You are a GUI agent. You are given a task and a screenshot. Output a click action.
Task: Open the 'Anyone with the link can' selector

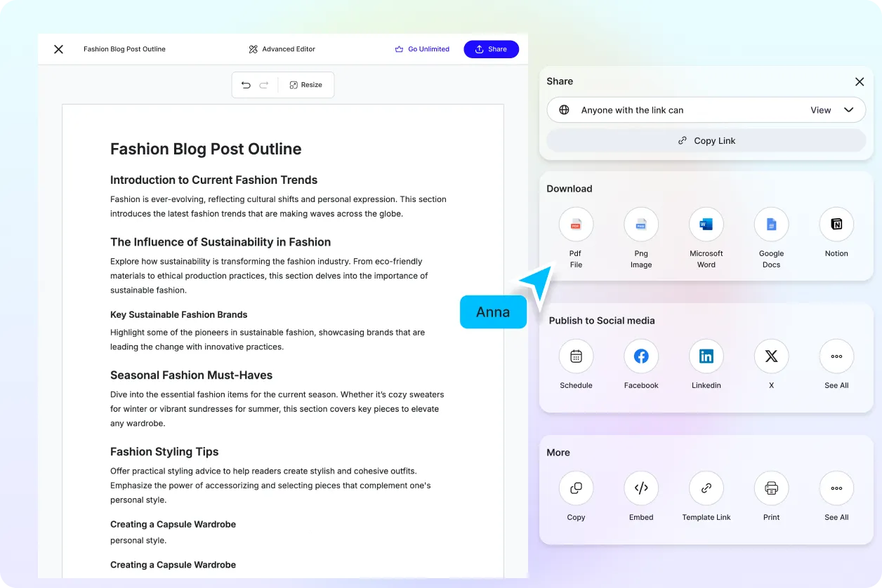(x=632, y=110)
